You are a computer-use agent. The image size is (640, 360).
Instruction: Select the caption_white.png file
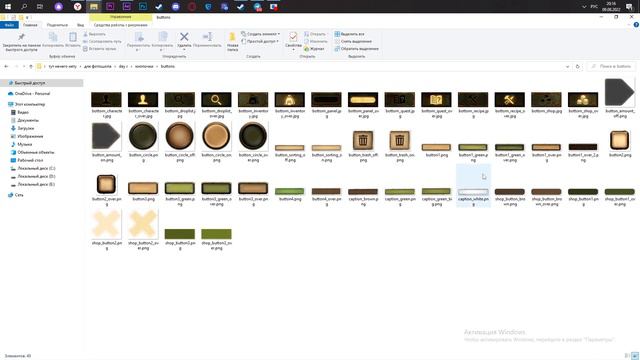click(x=473, y=186)
